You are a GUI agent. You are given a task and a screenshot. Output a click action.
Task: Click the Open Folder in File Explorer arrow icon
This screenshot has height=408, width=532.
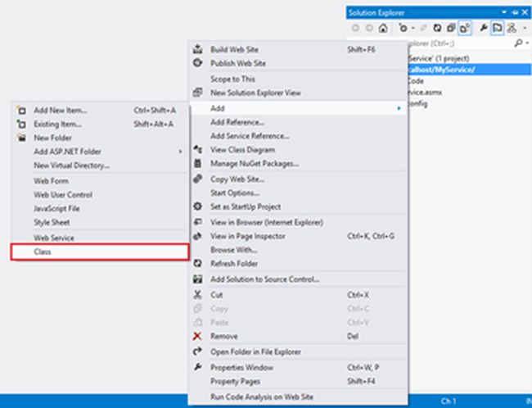[x=197, y=351]
